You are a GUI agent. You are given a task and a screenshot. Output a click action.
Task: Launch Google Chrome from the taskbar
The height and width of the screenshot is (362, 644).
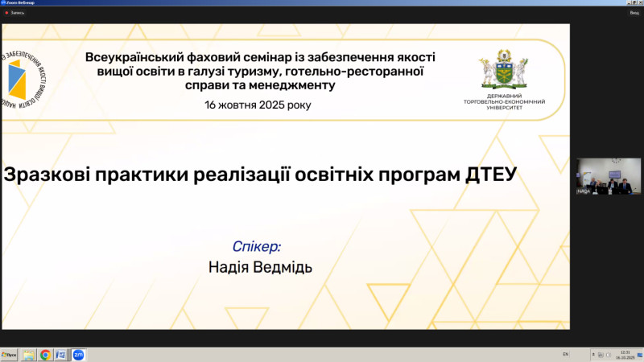[x=46, y=354]
